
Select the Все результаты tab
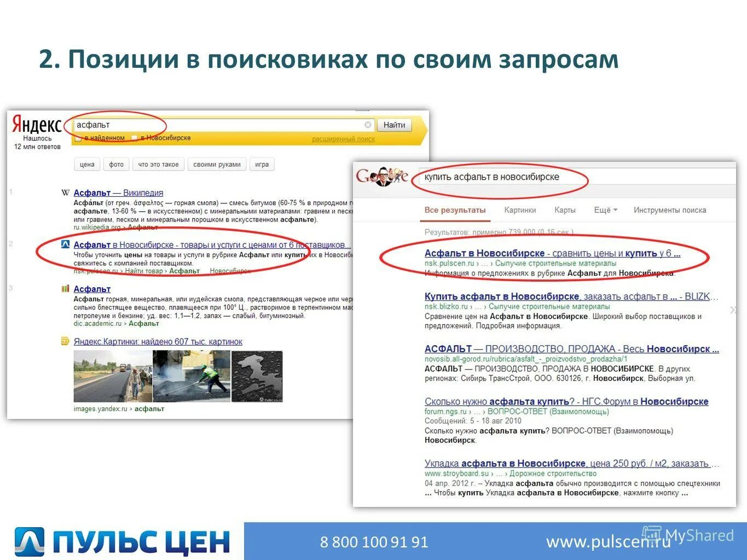(x=455, y=210)
